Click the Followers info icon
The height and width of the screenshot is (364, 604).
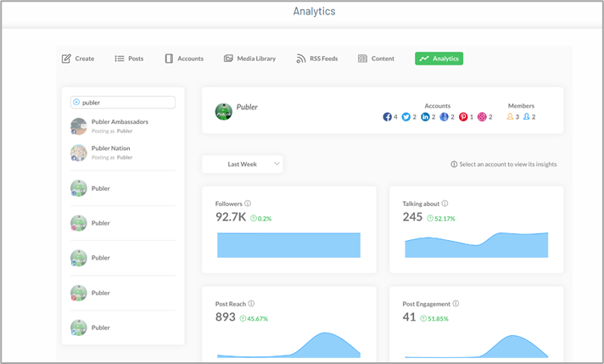click(x=248, y=204)
